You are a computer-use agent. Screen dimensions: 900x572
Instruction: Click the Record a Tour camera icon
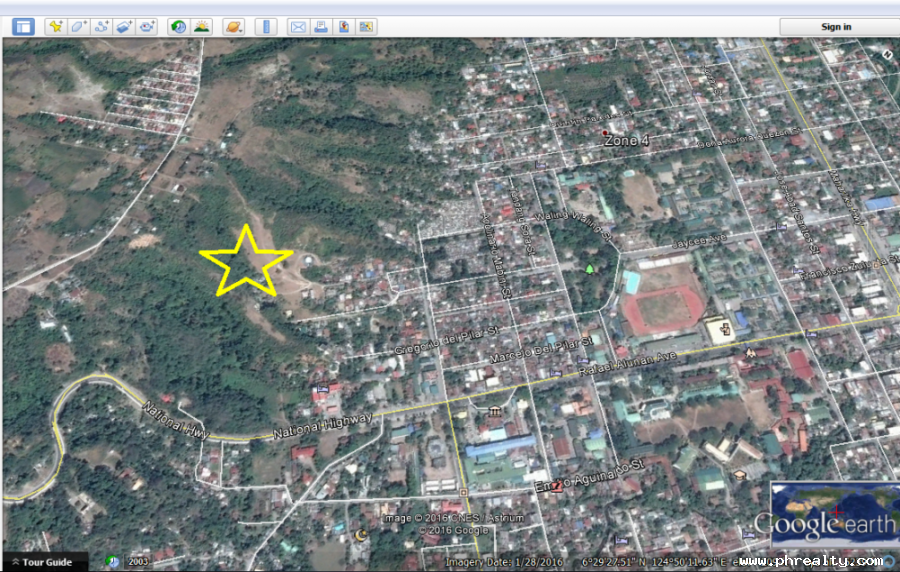pyautogui.click(x=147, y=27)
